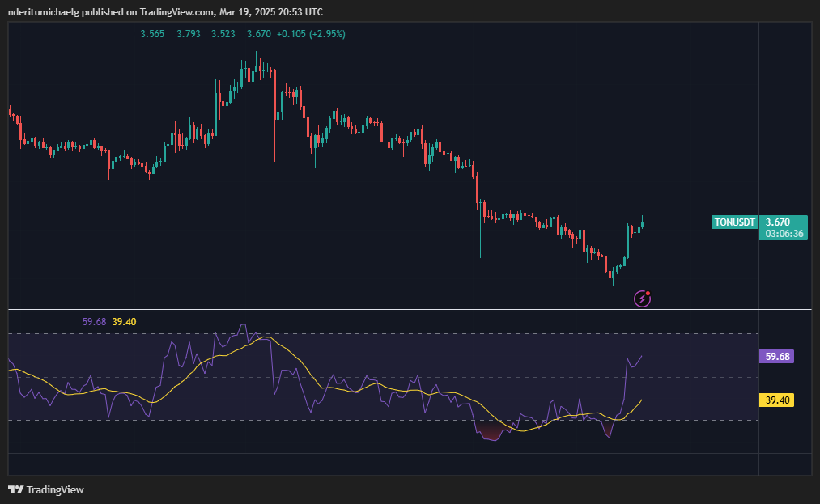Click the 03:06:36 countdown timer

click(x=784, y=234)
